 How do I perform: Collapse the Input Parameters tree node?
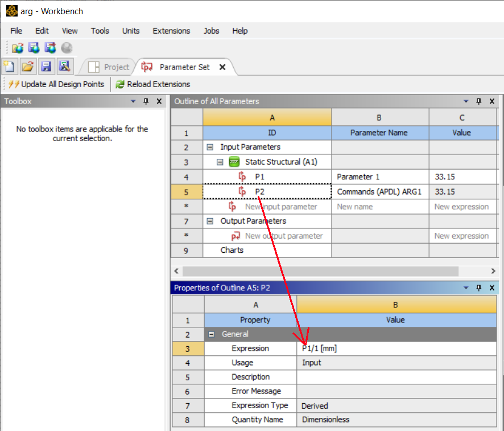[x=210, y=147]
